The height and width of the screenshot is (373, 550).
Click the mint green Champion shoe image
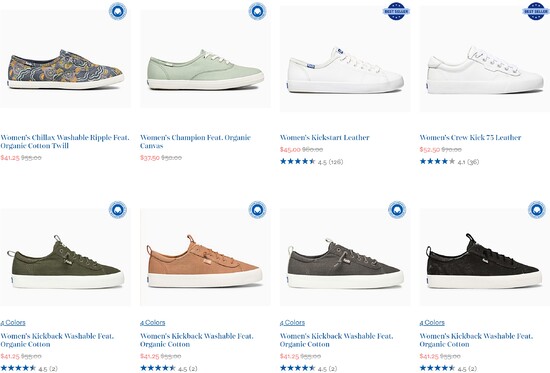point(205,70)
